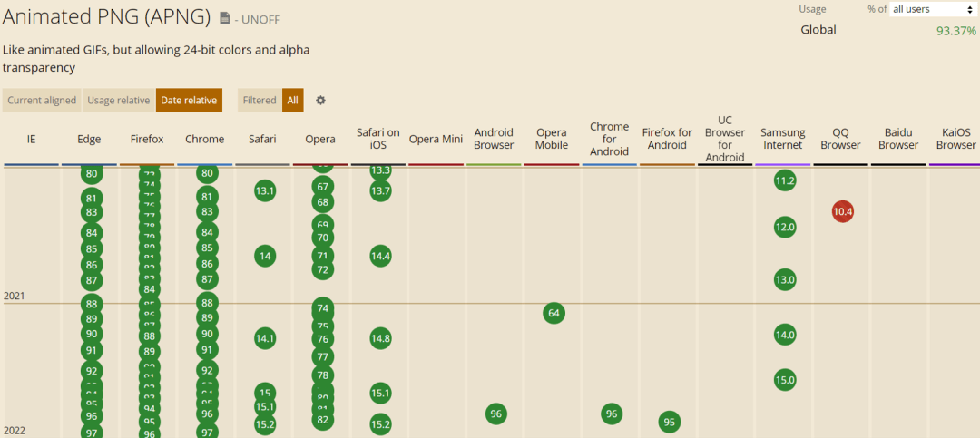This screenshot has height=438, width=980.
Task: Switch to Current aligned view
Action: click(42, 101)
